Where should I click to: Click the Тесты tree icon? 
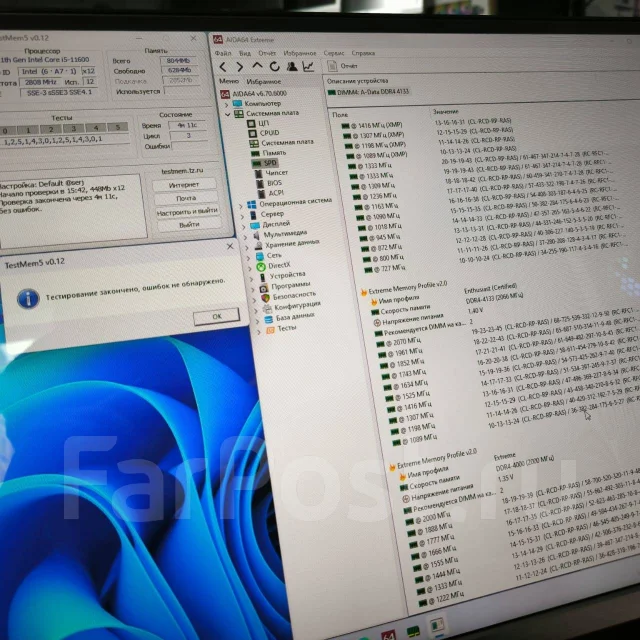(x=270, y=330)
